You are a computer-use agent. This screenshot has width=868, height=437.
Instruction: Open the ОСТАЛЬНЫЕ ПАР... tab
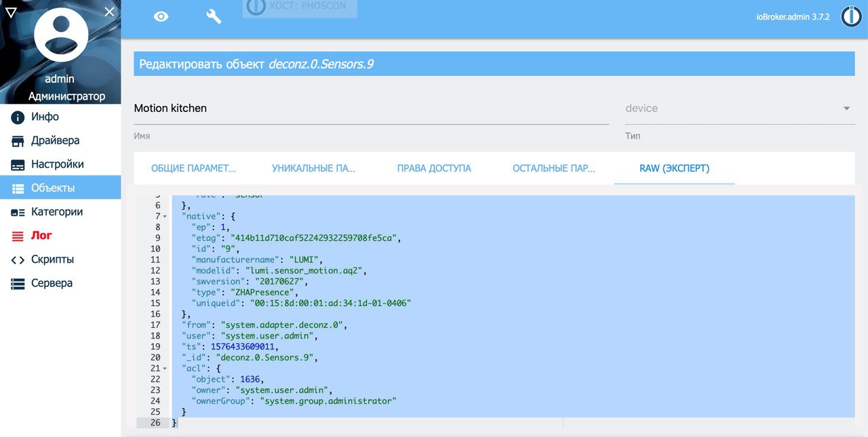click(x=554, y=168)
